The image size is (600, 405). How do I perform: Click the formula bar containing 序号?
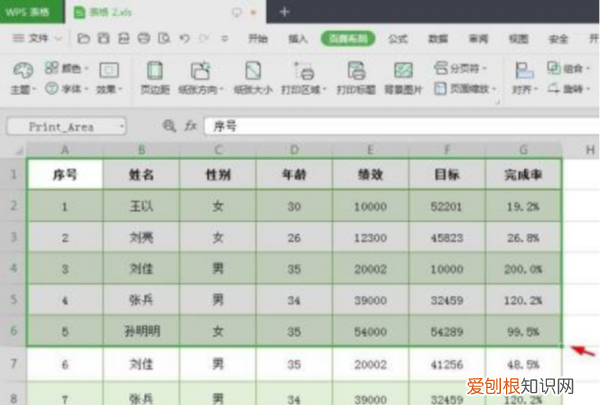pyautogui.click(x=401, y=126)
